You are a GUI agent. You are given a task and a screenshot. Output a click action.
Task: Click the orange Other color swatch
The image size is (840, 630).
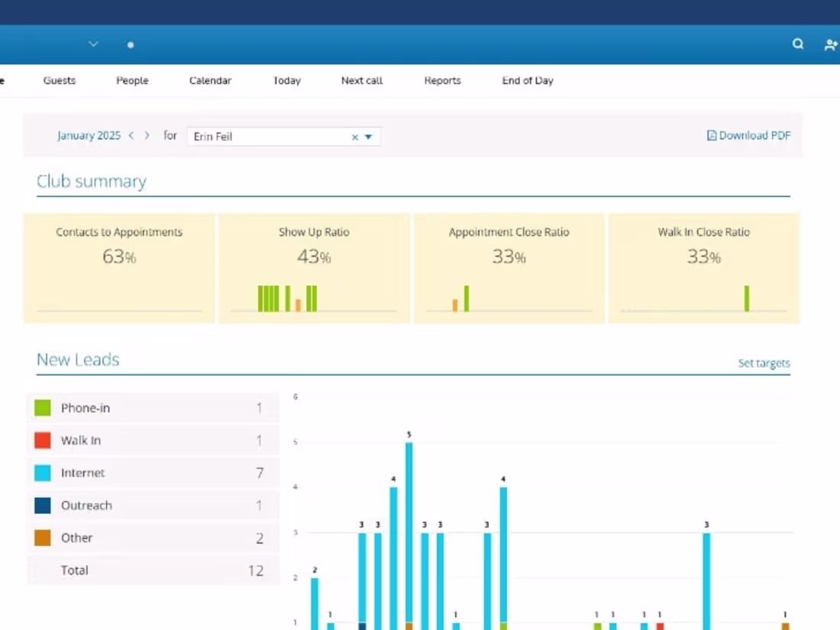[43, 538]
